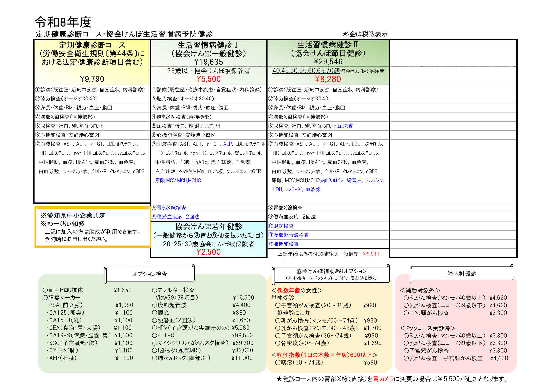The image size is (555, 392).
Task: Click '乳がん検査(マンモ/50～74歳)' option
Action: point(317,321)
